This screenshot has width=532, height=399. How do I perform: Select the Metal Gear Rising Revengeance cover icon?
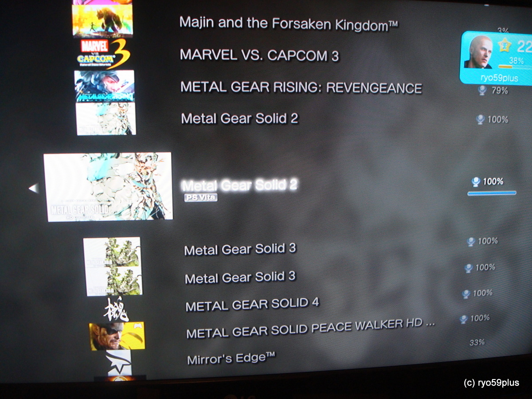coord(105,86)
